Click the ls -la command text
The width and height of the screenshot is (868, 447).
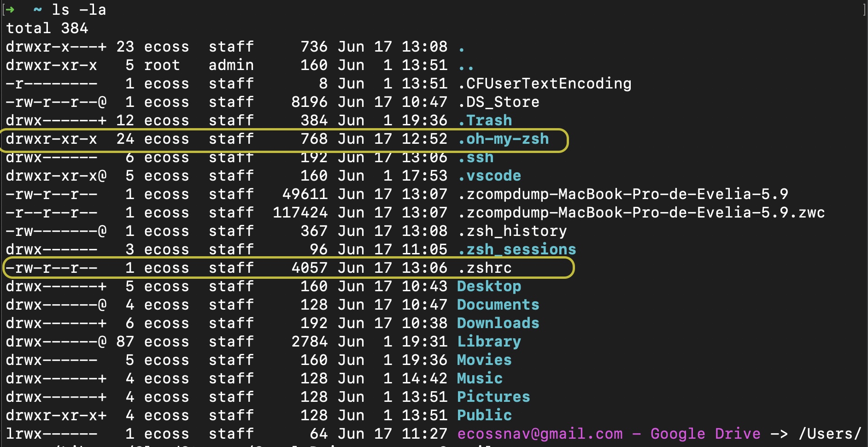pos(79,10)
